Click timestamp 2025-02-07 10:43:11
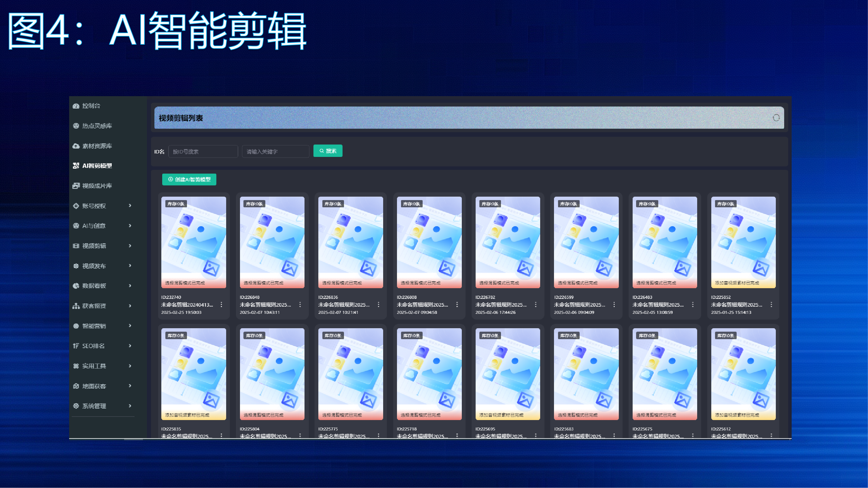This screenshot has width=868, height=488. 260,313
